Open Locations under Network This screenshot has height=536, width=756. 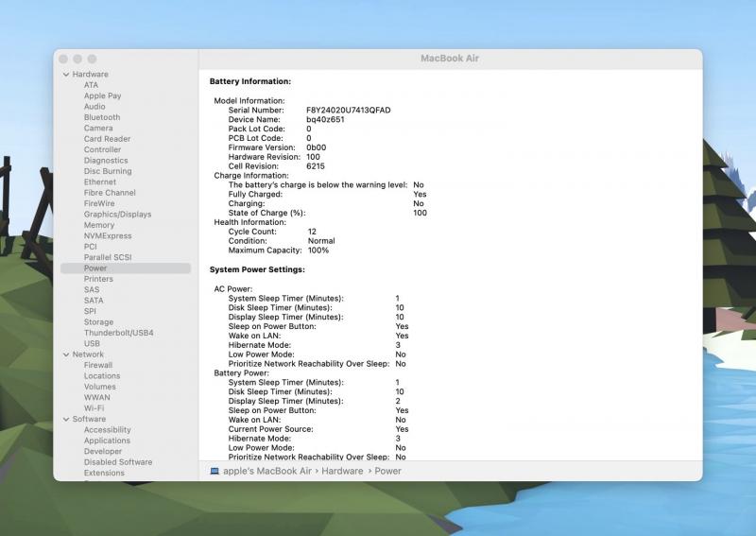(x=102, y=376)
